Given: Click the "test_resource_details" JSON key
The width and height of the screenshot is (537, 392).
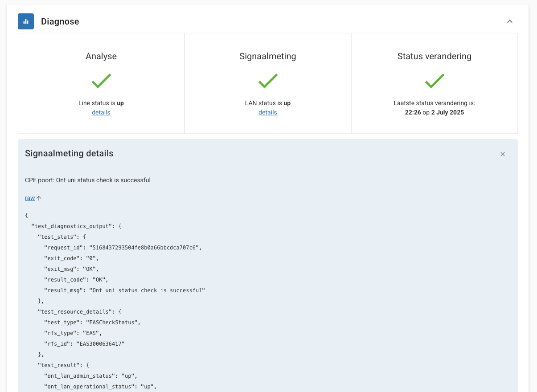Looking at the screenshot, I should (x=76, y=312).
